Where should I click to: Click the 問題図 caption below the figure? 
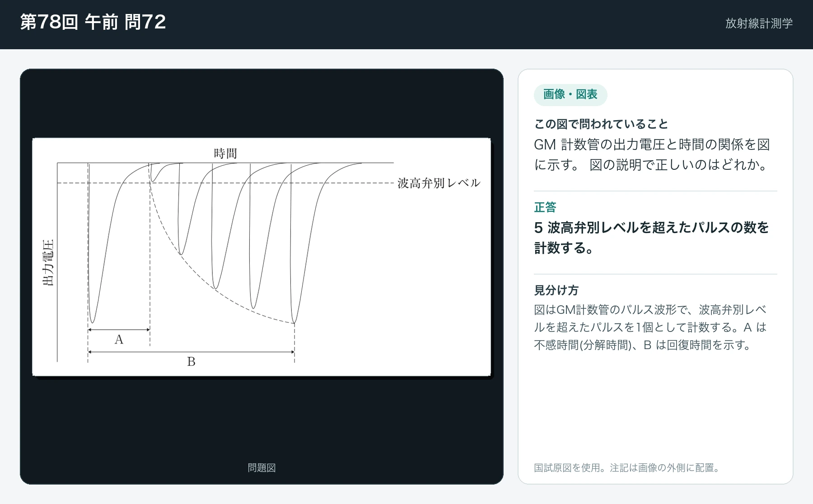coord(262,468)
